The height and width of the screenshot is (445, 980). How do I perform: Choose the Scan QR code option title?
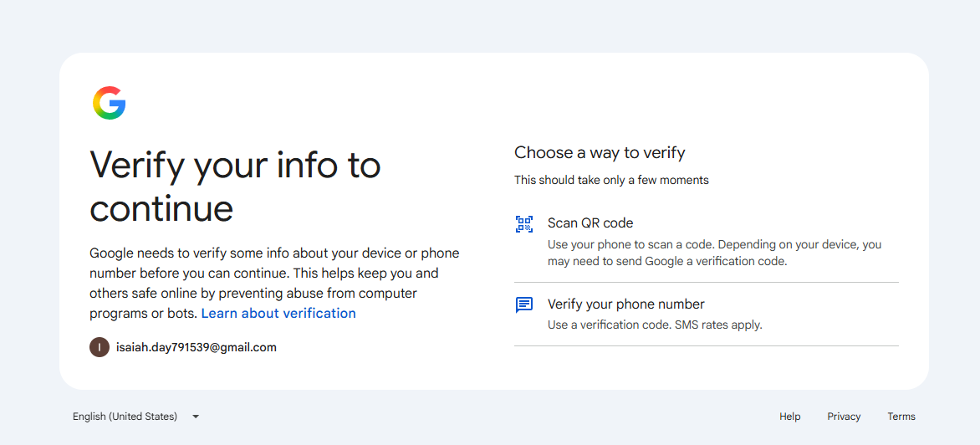tap(590, 223)
